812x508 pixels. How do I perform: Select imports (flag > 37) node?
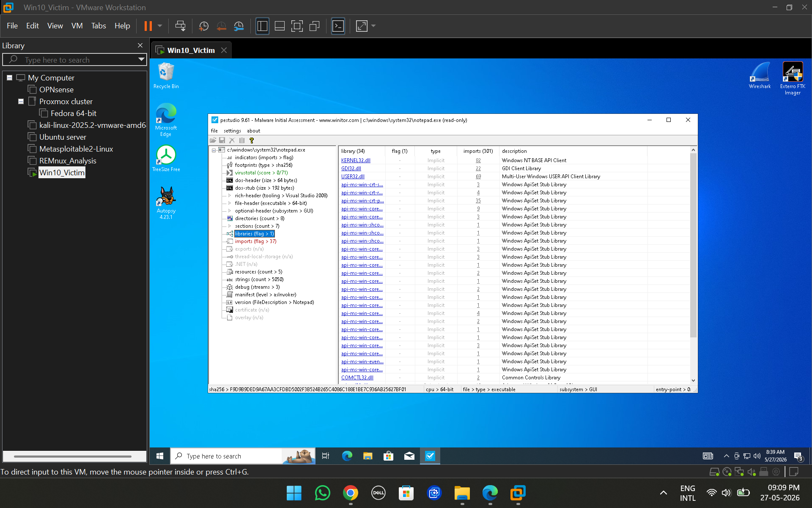(x=255, y=241)
